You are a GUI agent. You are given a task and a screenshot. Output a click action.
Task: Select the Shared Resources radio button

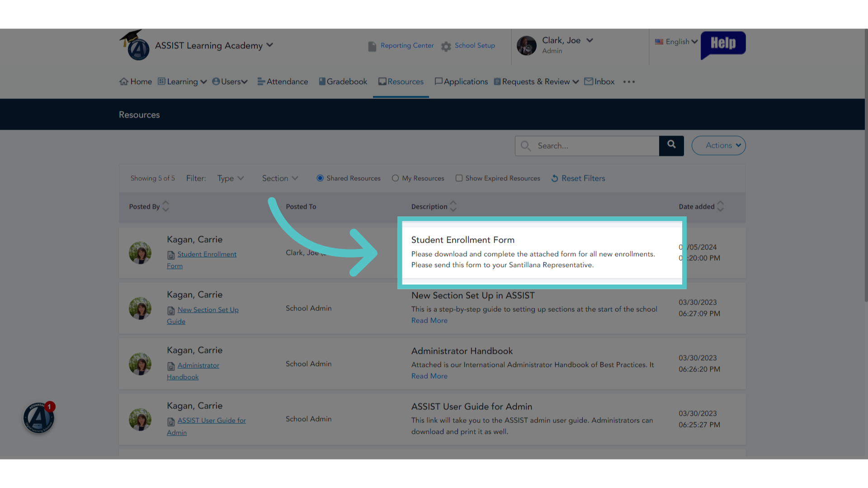point(320,178)
